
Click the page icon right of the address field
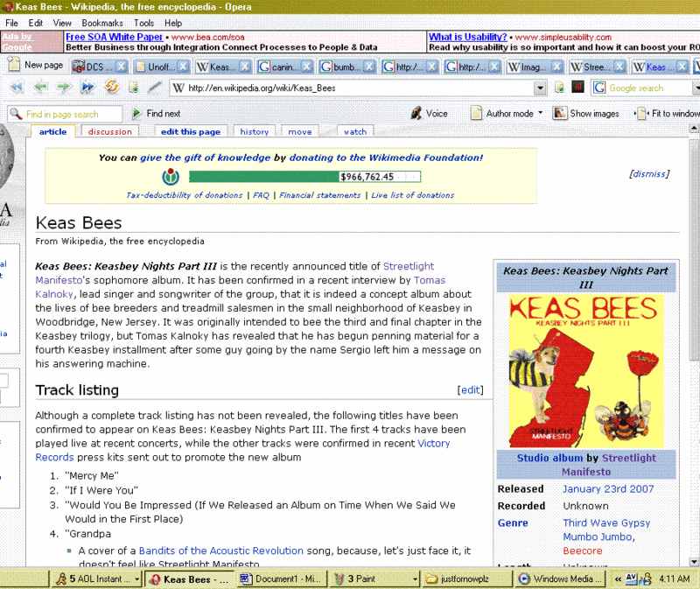(559, 88)
